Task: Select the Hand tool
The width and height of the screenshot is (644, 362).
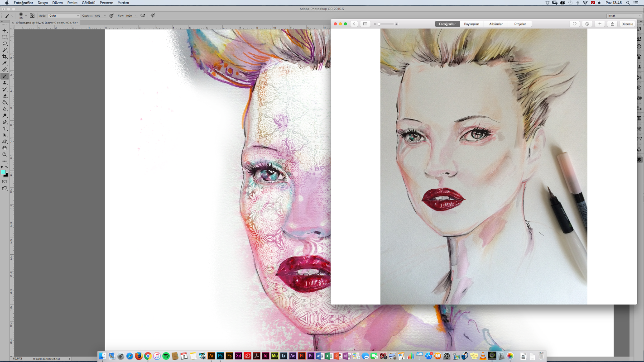Action: 5,148
